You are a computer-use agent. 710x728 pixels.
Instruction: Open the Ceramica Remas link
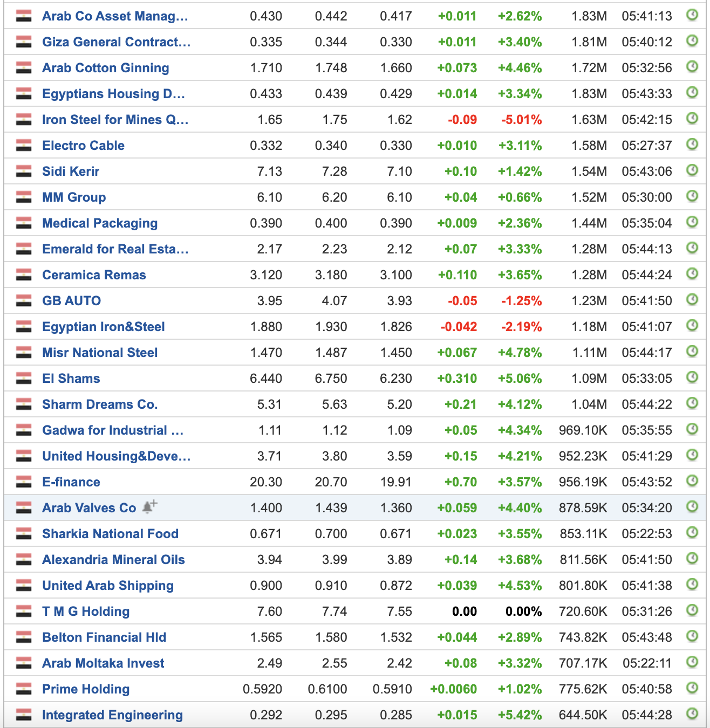(94, 275)
